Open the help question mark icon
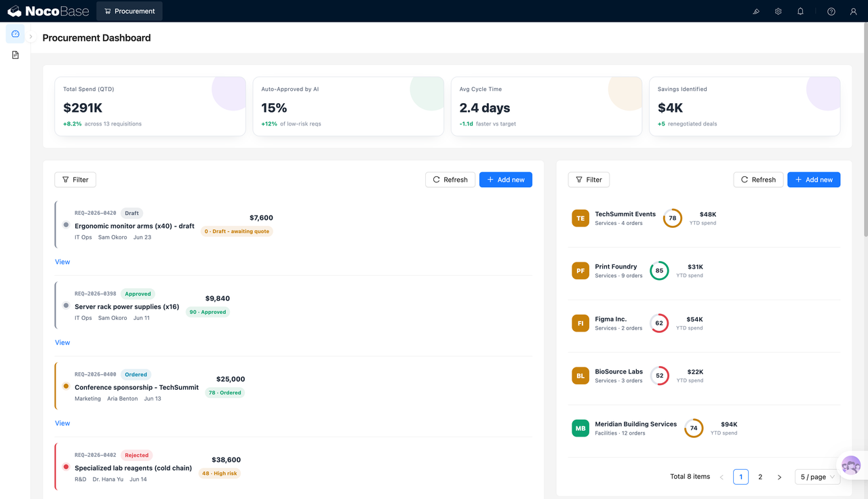 click(x=831, y=12)
